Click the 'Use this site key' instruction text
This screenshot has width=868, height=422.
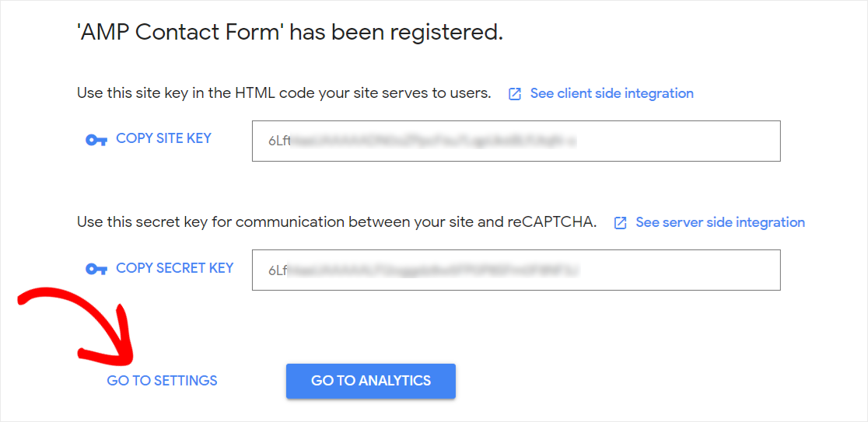coord(284,93)
